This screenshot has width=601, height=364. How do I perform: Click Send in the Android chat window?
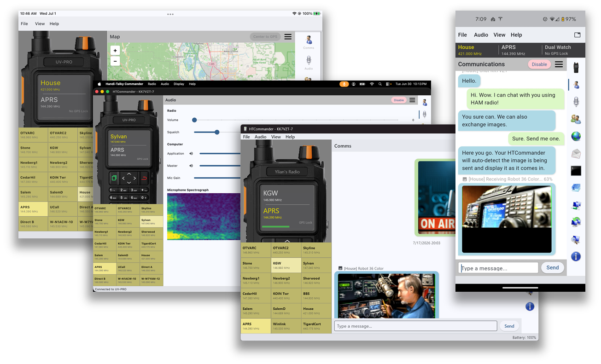(553, 267)
